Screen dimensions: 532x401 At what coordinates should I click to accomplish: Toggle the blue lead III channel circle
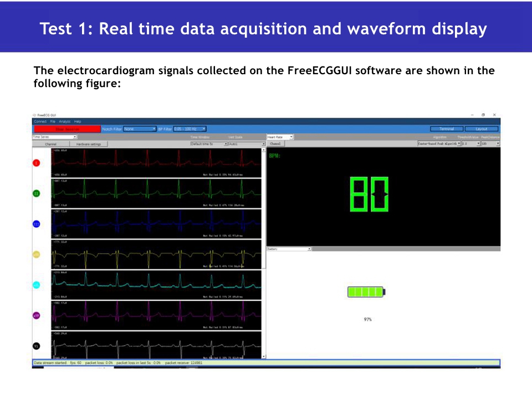click(x=37, y=224)
